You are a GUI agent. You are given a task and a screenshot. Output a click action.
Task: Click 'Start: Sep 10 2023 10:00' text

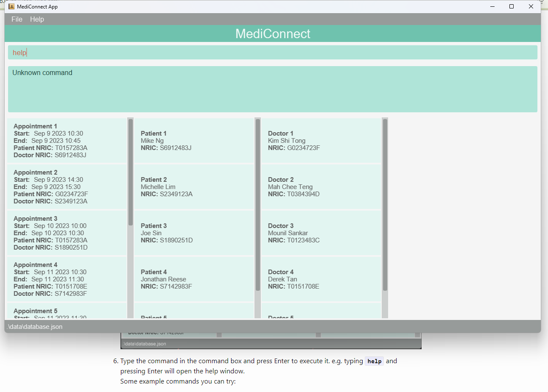click(50, 226)
